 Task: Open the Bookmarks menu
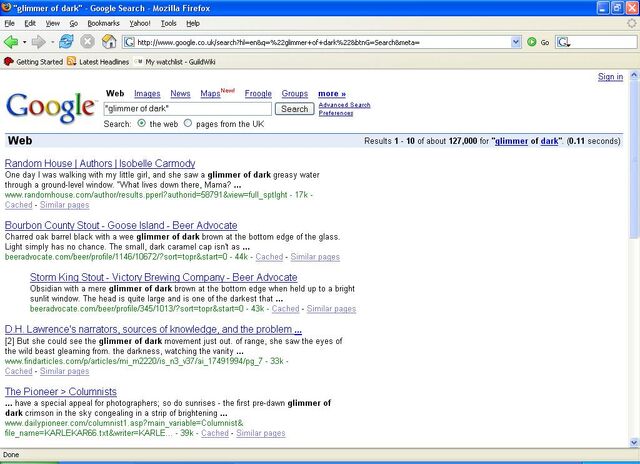tap(104, 23)
